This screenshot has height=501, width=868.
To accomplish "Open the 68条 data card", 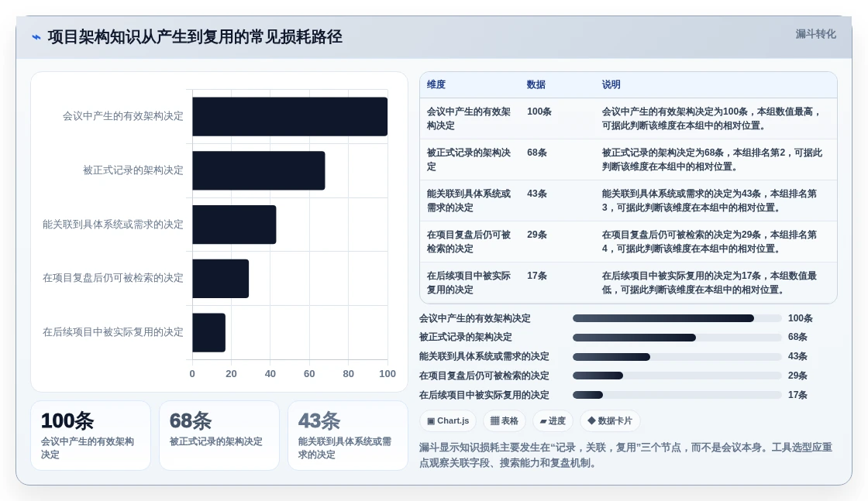I will 219,436.
